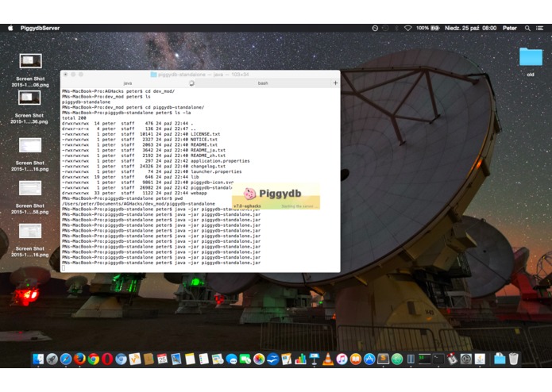Open Calendar icon showing 25
552x392 pixels.
coord(162,359)
